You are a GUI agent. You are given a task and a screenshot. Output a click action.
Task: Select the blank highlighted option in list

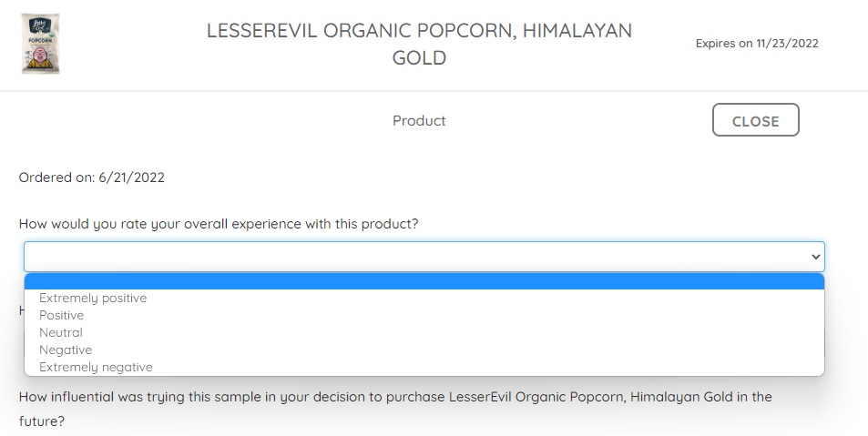pyautogui.click(x=424, y=281)
